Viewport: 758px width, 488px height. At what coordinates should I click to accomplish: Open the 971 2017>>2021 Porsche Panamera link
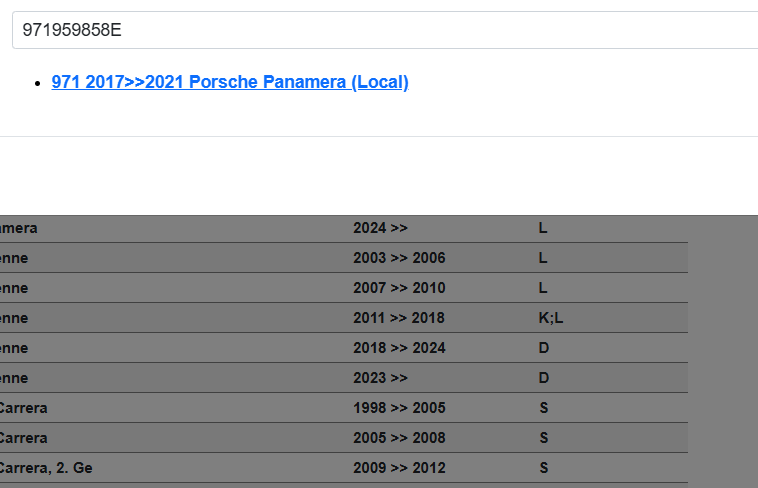(x=230, y=82)
